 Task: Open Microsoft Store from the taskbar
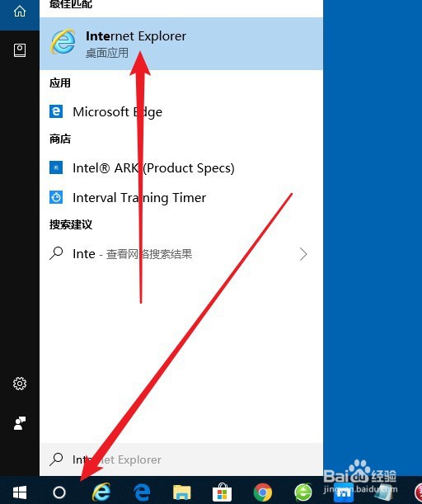[x=223, y=492]
